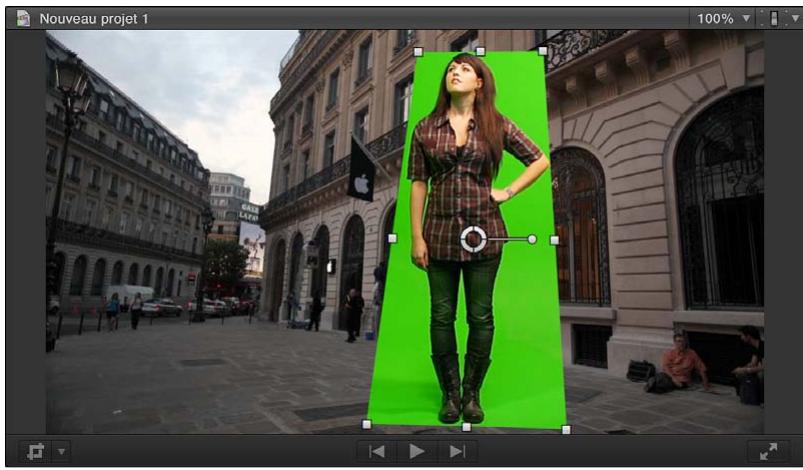Click the left-middle distort edge handle
803x470 pixels.
(392, 239)
